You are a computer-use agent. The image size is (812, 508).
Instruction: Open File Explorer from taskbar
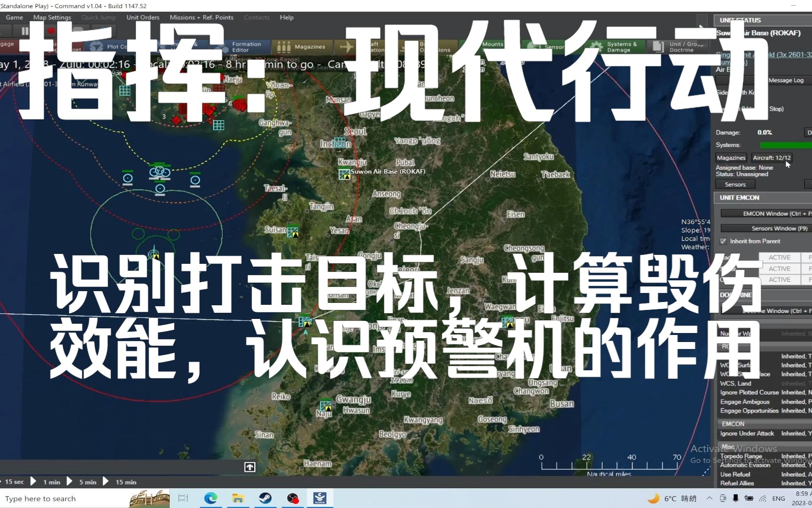pyautogui.click(x=238, y=499)
